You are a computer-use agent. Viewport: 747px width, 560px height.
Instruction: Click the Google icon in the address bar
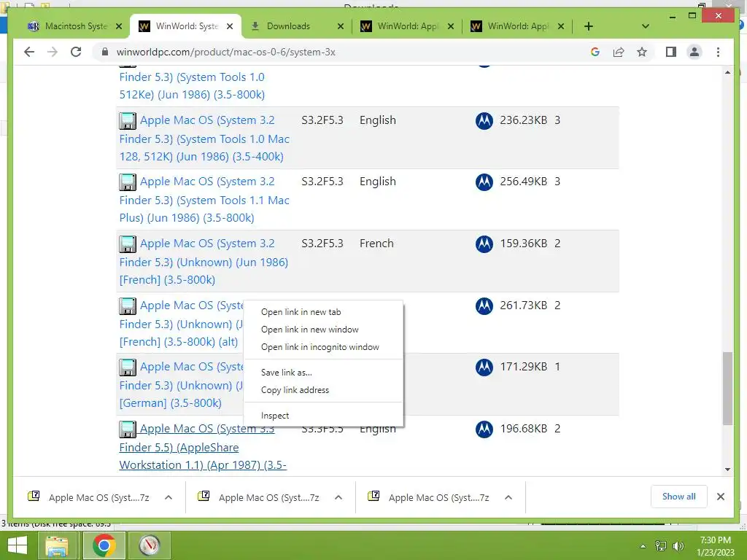tap(595, 52)
